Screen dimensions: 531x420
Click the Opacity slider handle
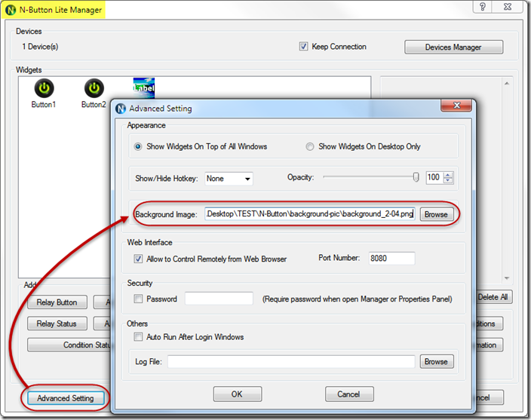[416, 177]
